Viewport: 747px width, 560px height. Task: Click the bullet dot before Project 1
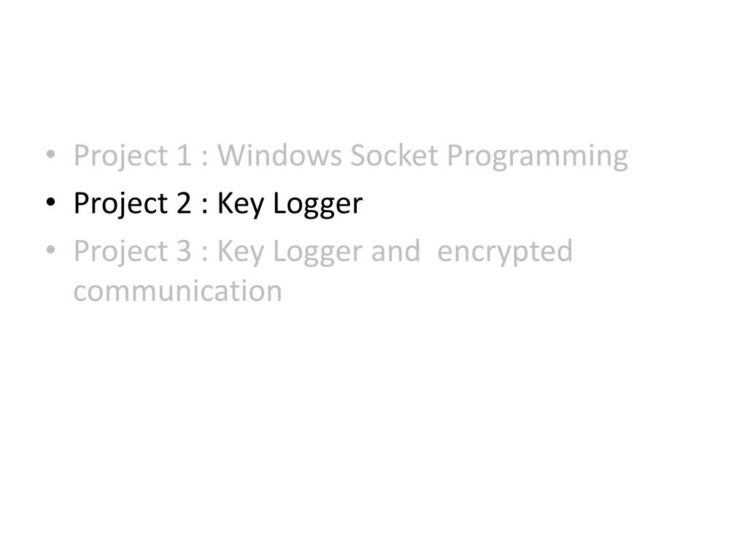tap(50, 155)
